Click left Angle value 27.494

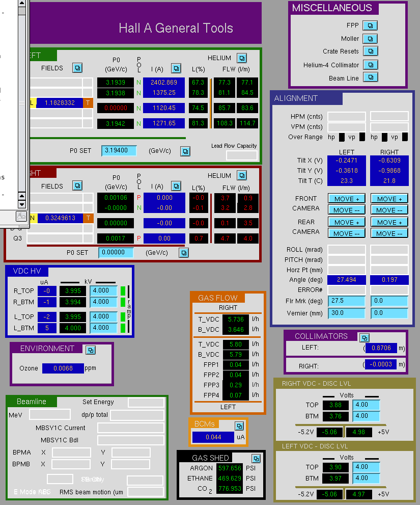[x=347, y=280]
